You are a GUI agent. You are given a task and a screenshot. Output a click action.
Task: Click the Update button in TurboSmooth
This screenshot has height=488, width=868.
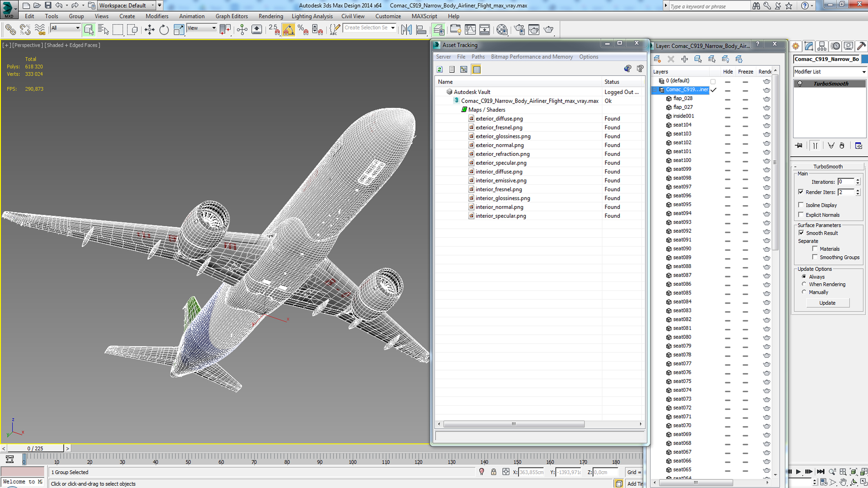827,303
